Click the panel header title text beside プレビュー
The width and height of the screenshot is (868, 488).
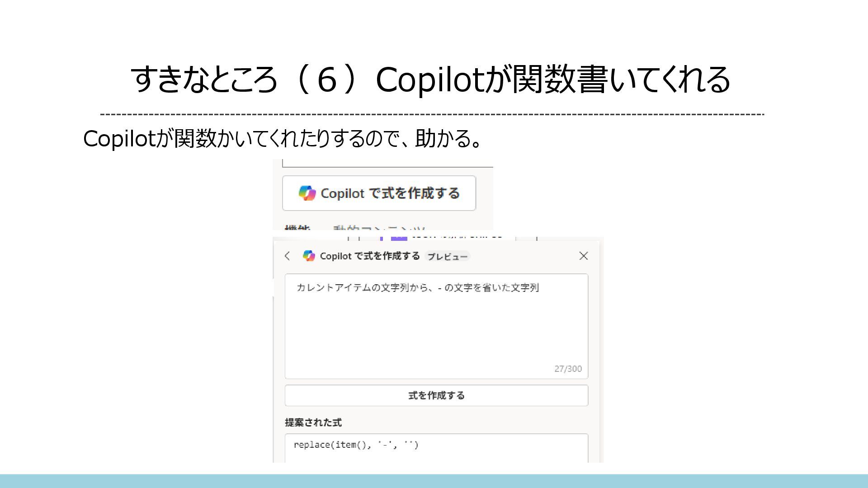(x=370, y=256)
